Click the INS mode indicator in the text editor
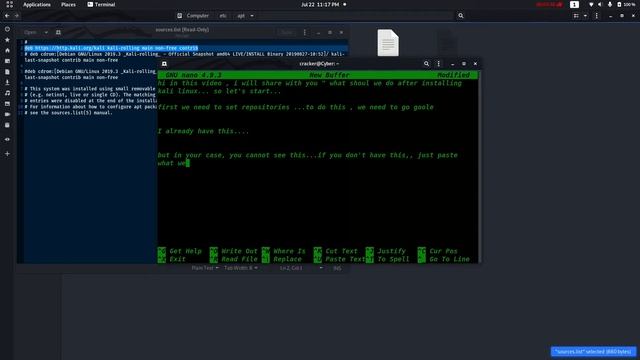Screen dimensions: 640x360 [337, 268]
